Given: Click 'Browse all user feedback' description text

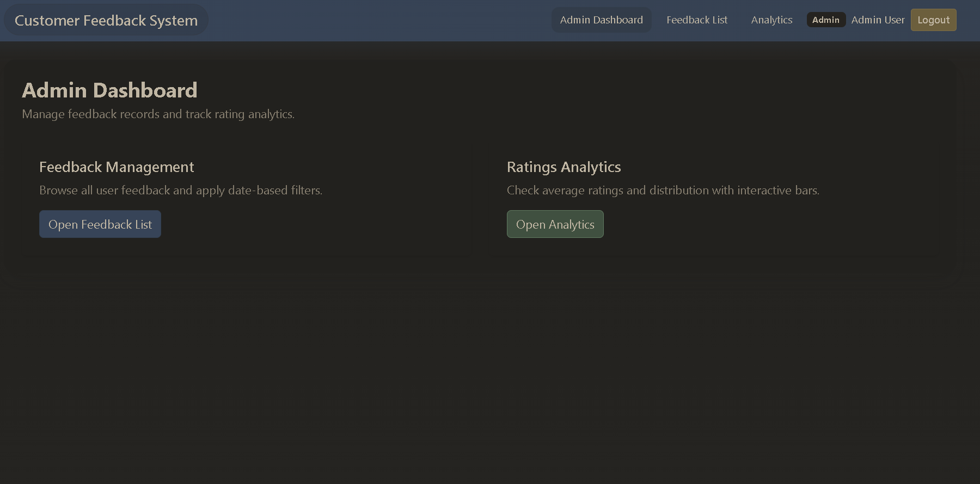Looking at the screenshot, I should coord(181,191).
